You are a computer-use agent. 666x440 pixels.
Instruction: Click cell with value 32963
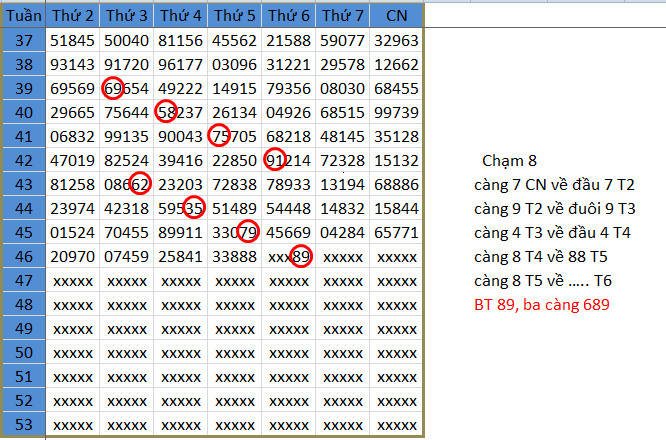coord(396,40)
